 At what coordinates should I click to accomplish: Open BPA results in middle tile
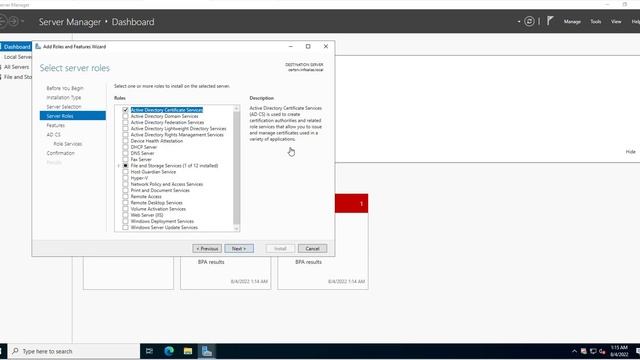(211, 262)
